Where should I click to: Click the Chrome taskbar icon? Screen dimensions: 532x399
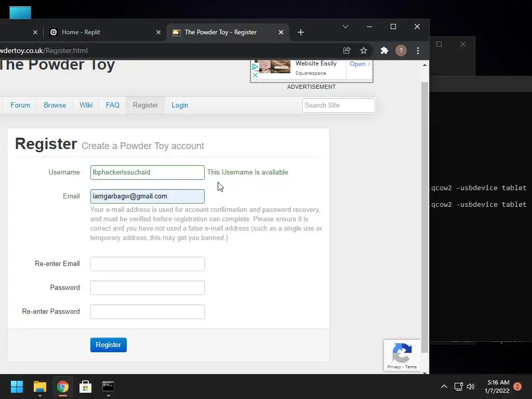63,387
